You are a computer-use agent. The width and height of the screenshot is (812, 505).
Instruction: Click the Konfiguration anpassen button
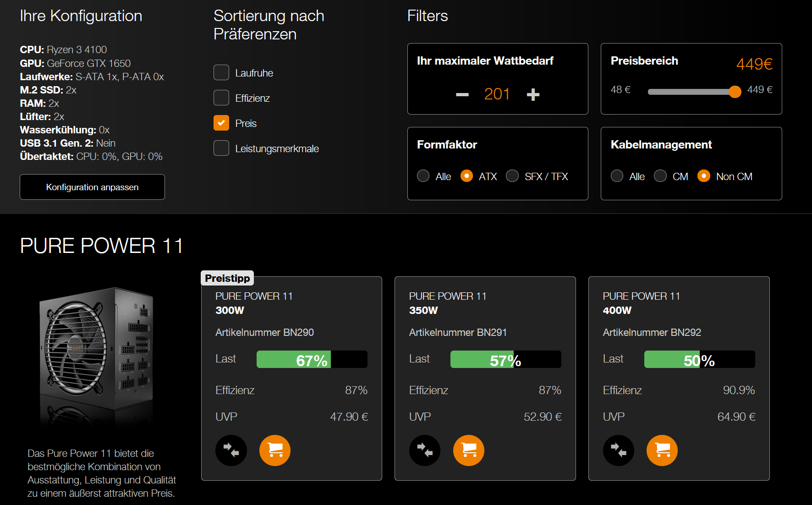[92, 187]
